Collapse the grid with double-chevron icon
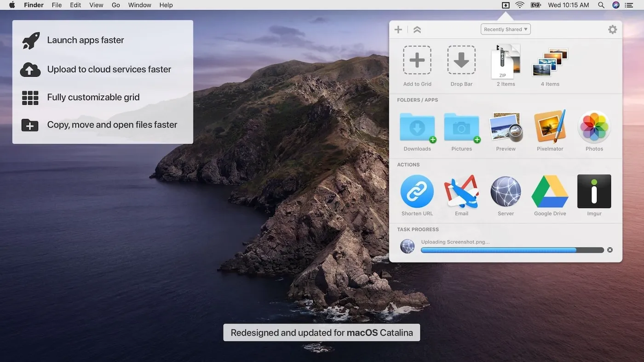 (417, 30)
